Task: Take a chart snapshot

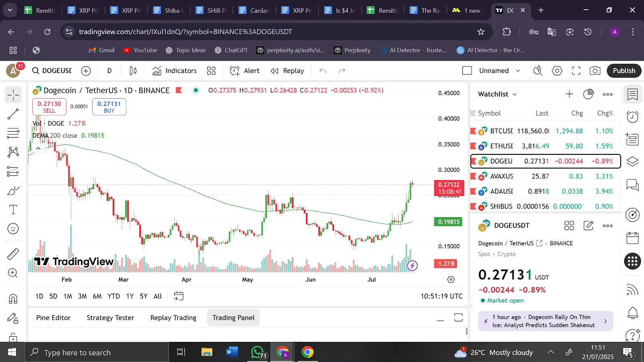Action: (595, 71)
